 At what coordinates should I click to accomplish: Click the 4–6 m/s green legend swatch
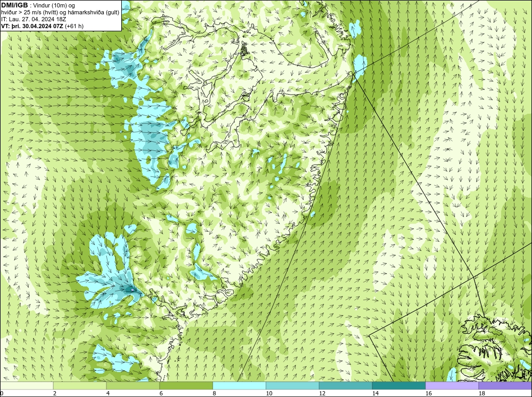click(x=133, y=385)
